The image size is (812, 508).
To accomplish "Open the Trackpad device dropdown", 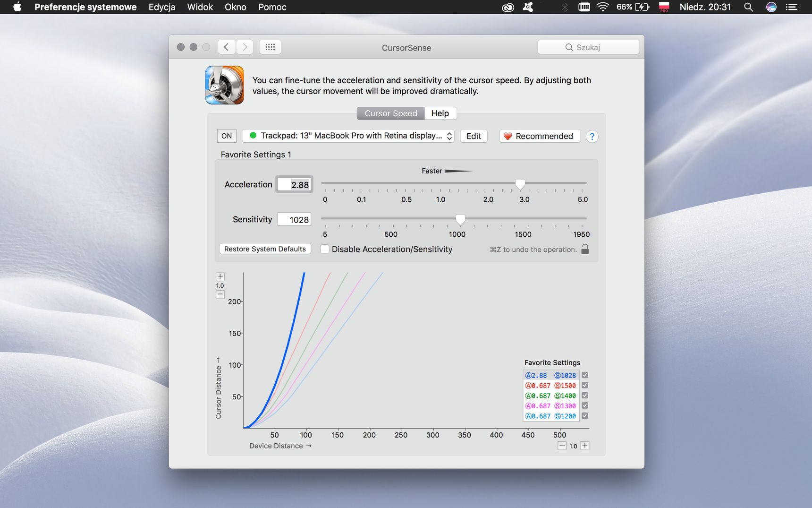I will point(348,136).
